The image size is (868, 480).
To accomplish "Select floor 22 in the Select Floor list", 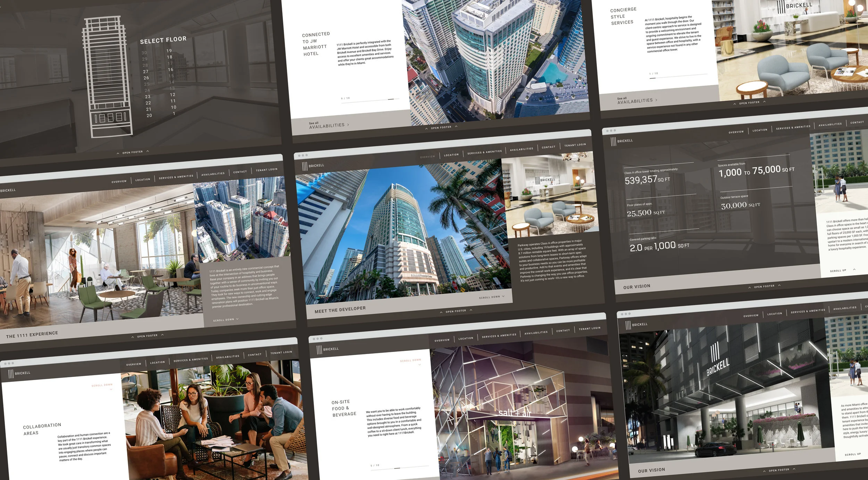I will tap(148, 103).
